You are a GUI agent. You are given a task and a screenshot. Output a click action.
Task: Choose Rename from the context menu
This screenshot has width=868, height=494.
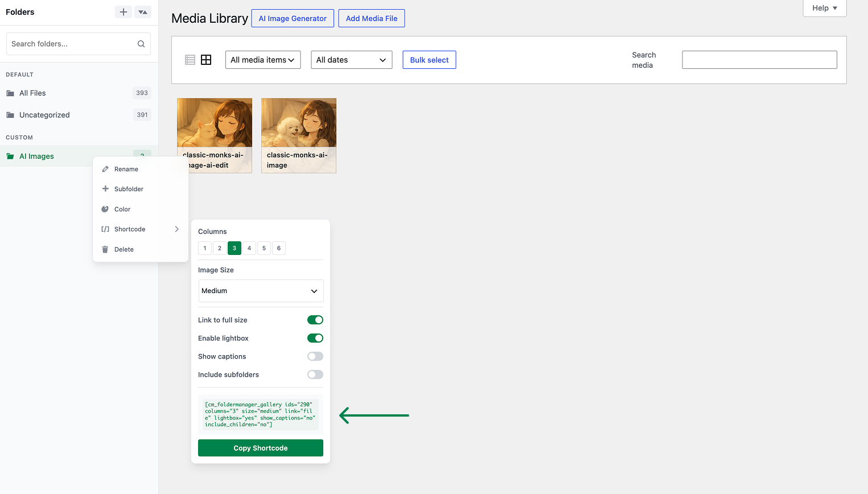coord(141,169)
